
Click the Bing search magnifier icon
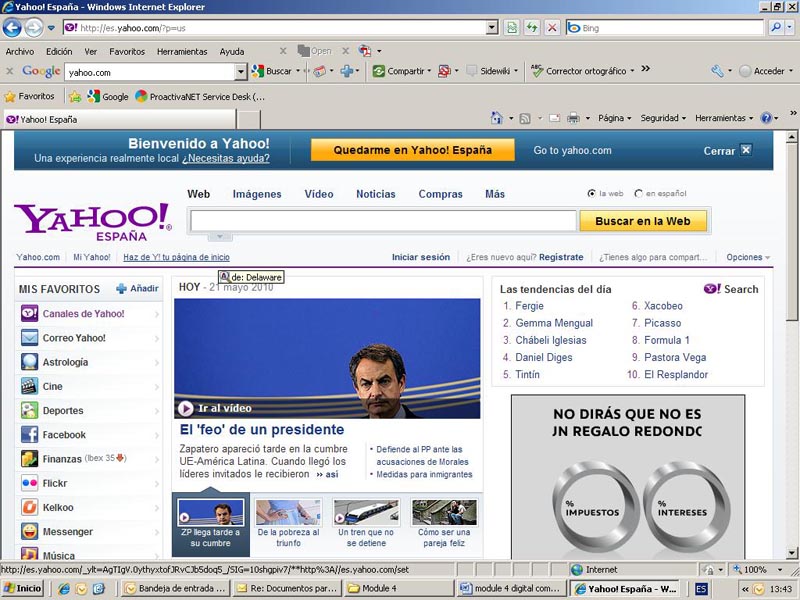(x=776, y=28)
